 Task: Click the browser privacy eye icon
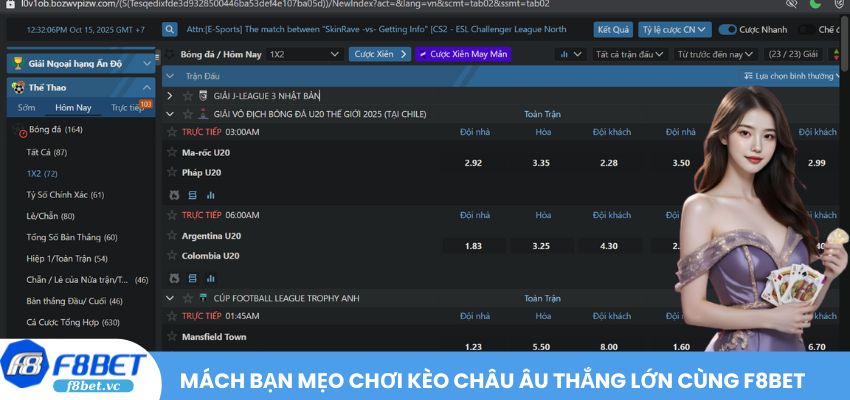[791, 4]
